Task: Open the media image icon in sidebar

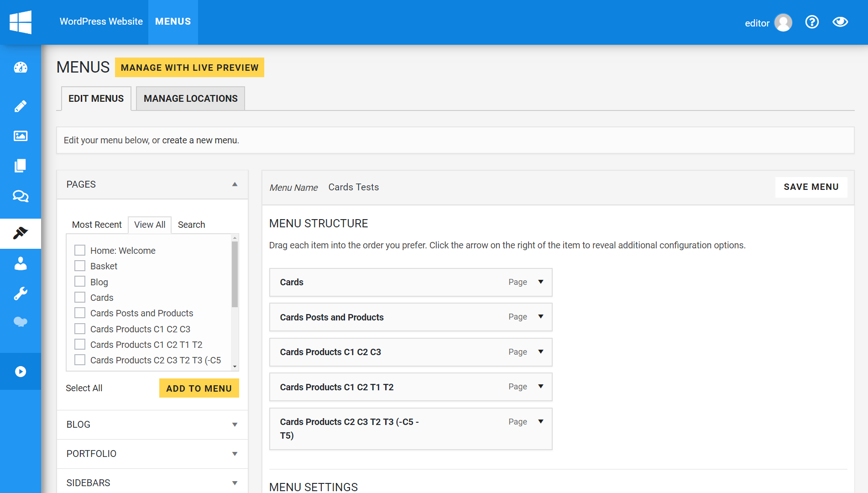Action: click(21, 136)
